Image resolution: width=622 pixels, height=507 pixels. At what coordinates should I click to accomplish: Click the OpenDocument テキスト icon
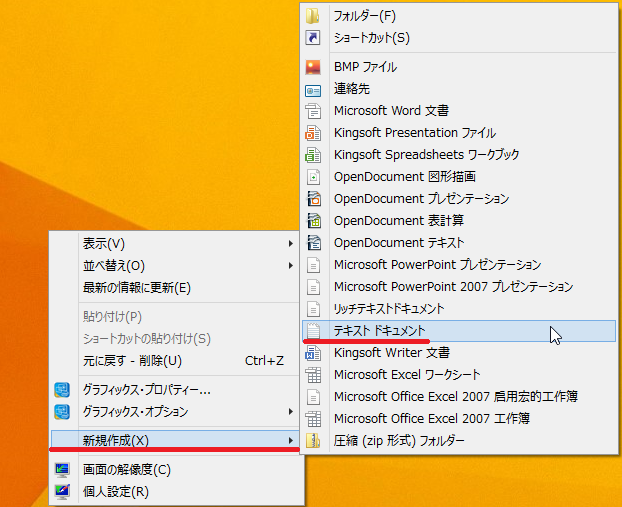314,243
